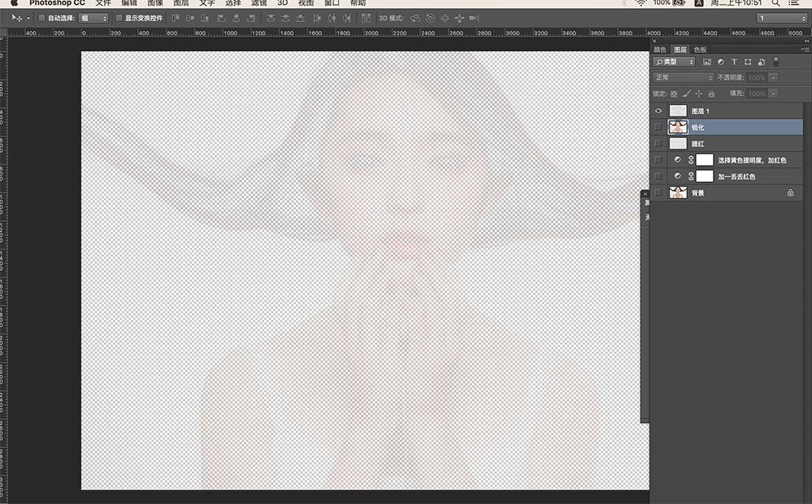Show 加一丢丢红色 layer visibility box
Viewport: 812px width, 504px height.
(x=658, y=176)
